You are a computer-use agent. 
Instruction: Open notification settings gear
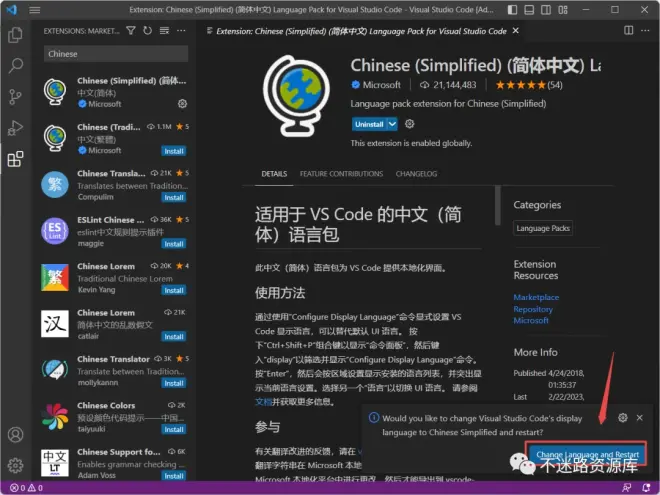(623, 418)
